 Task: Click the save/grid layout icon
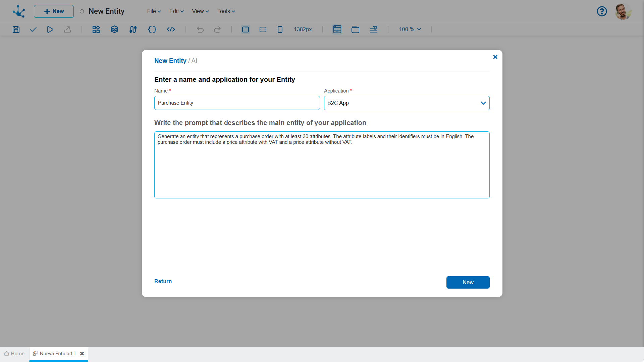pyautogui.click(x=16, y=29)
